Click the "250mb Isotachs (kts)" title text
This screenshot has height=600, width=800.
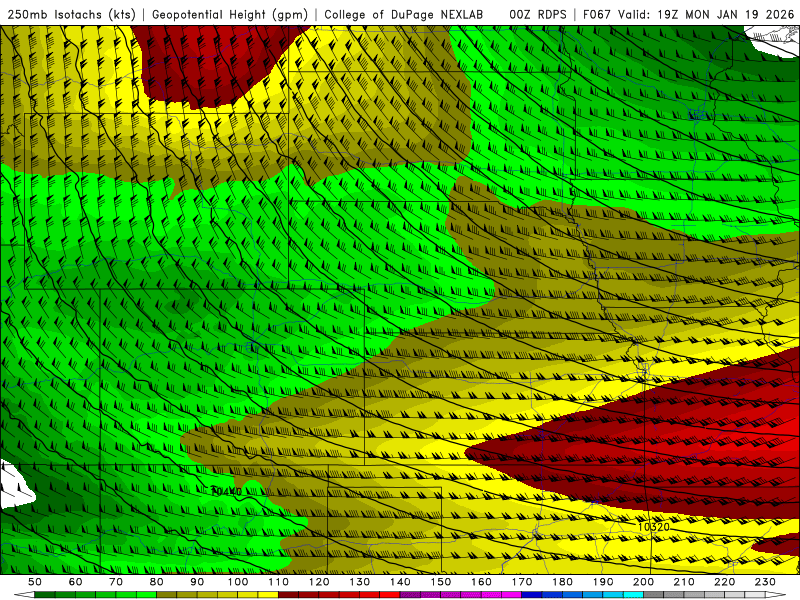(71, 15)
